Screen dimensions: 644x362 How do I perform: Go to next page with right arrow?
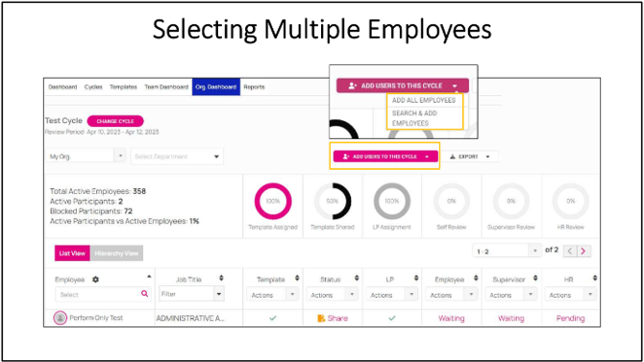point(583,251)
